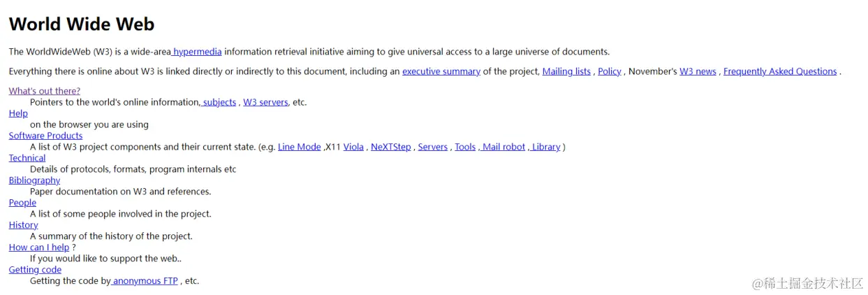Open the Mailing lists link
This screenshot has height=295, width=868.
(x=566, y=71)
